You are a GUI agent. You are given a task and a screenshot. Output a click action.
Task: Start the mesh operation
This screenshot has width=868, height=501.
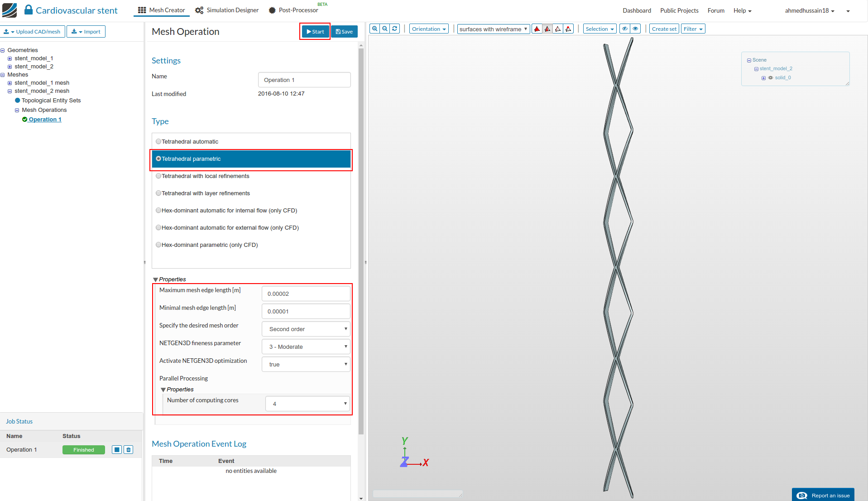[315, 32]
